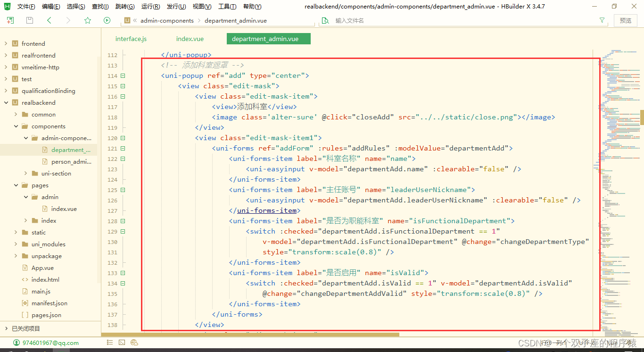Open the 文件(F) menu

click(x=26, y=7)
